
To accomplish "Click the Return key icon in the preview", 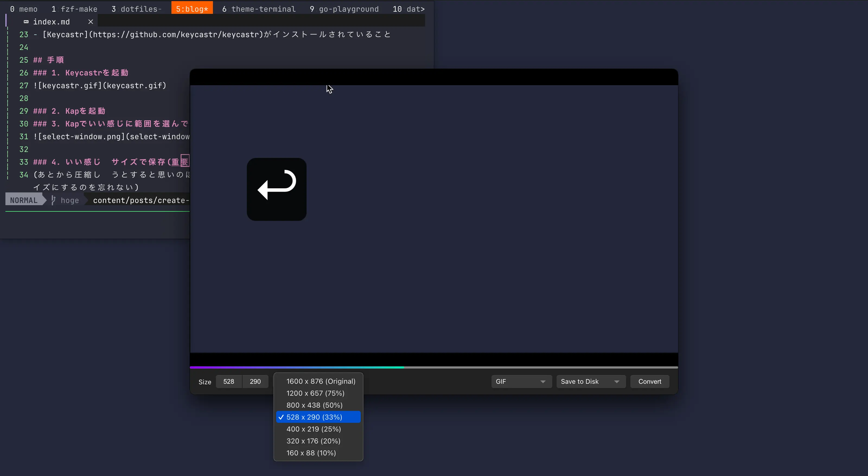I will (276, 189).
